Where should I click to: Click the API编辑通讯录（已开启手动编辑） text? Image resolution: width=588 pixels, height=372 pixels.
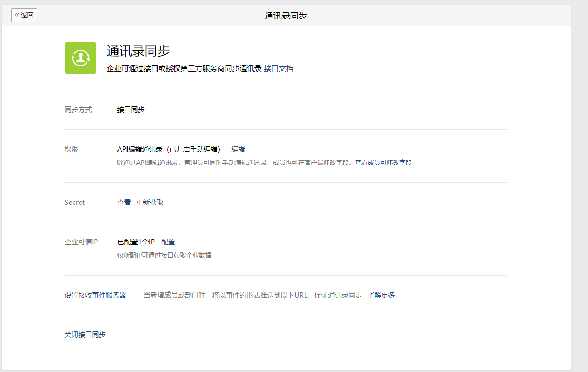[x=169, y=149]
